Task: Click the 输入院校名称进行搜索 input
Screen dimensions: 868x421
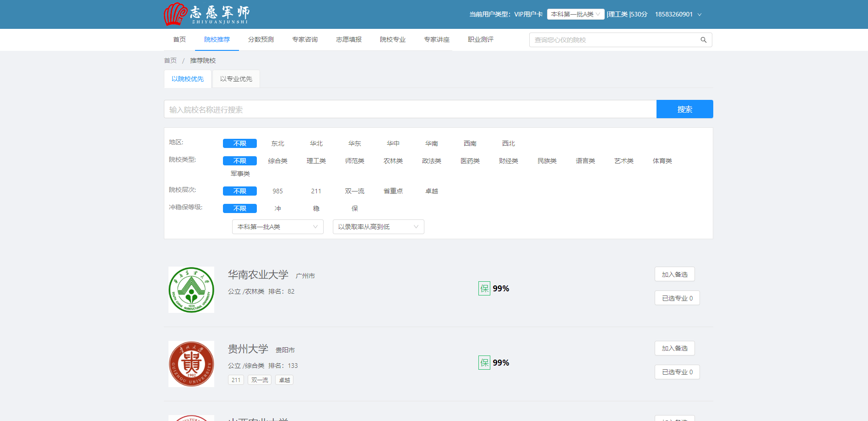Action: (410, 109)
